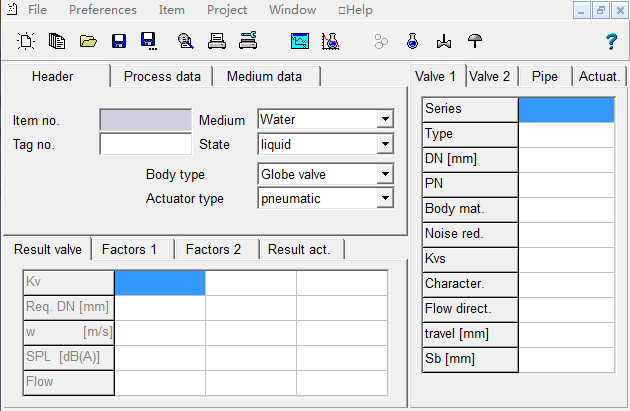Open the Project menu

(x=227, y=10)
